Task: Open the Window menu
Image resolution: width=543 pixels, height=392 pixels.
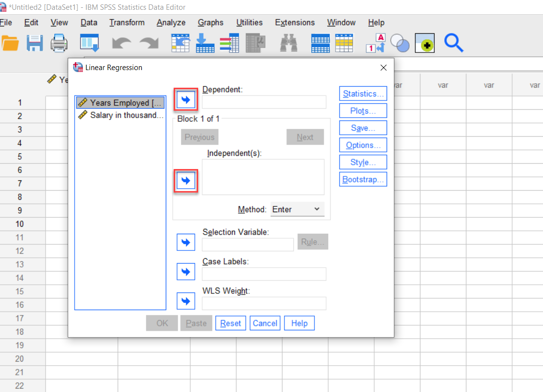Action: point(341,23)
